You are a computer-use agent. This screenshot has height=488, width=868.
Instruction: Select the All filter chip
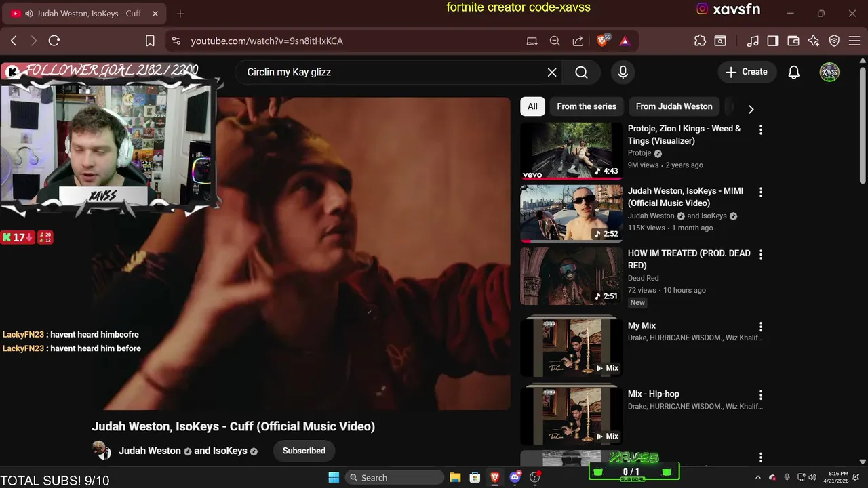(x=532, y=106)
